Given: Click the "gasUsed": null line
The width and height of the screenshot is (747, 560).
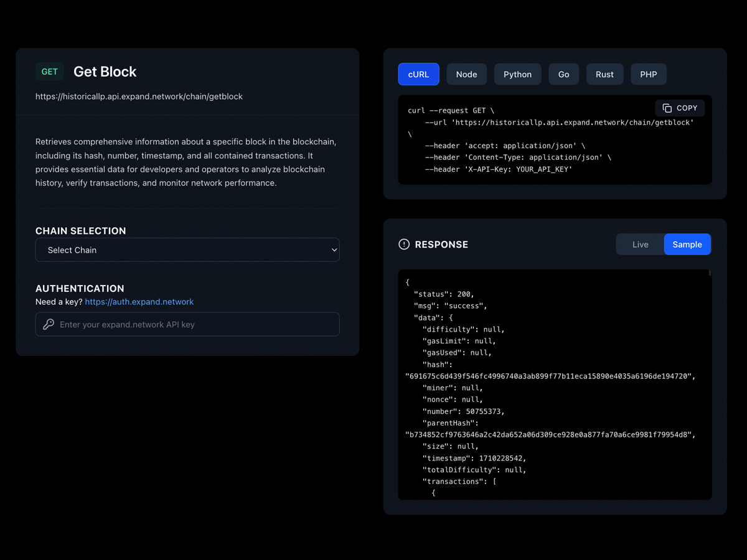Looking at the screenshot, I should point(457,353).
